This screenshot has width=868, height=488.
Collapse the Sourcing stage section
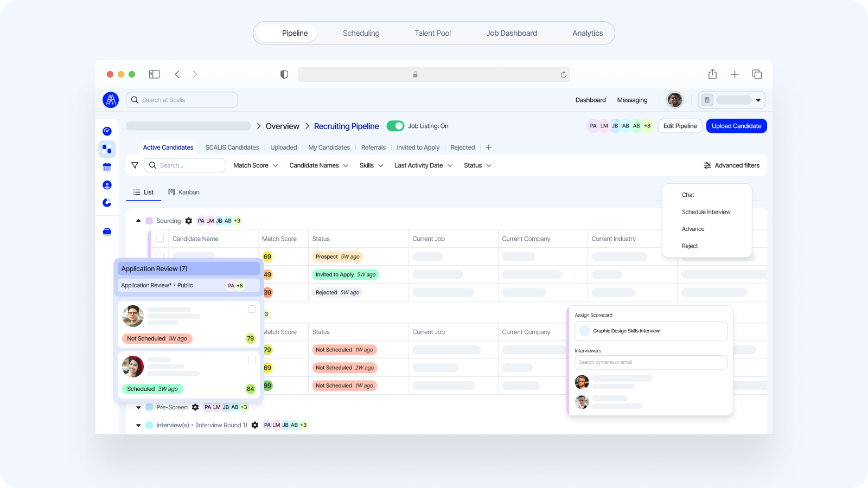pyautogui.click(x=138, y=221)
